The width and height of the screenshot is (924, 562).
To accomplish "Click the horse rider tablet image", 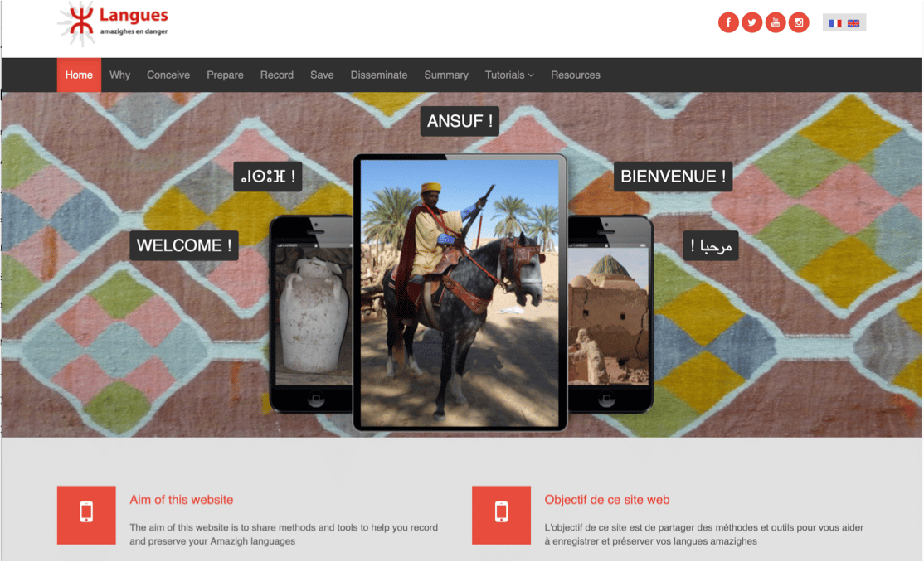I will pyautogui.click(x=460, y=293).
